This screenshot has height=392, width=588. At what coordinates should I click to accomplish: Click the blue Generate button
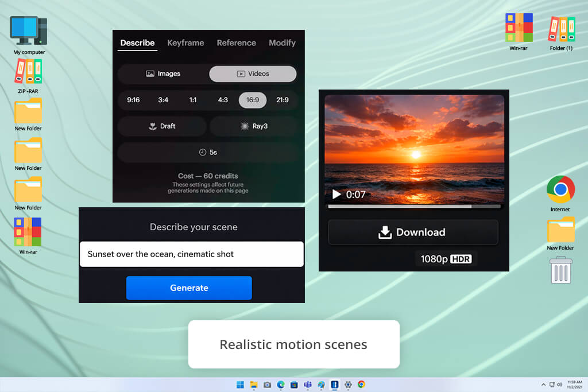point(189,288)
